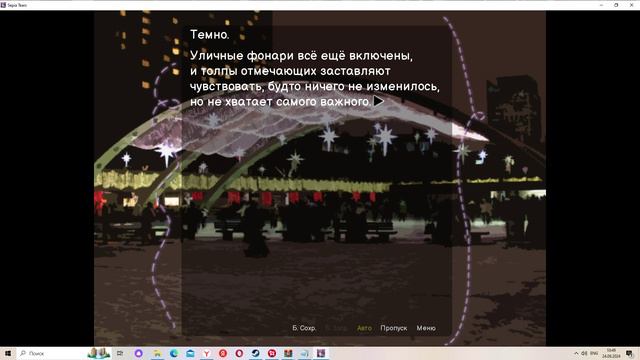640x360 pixels.
Task: Click the light blue app icon on the taskbar
Action: pyautogui.click(x=304, y=353)
